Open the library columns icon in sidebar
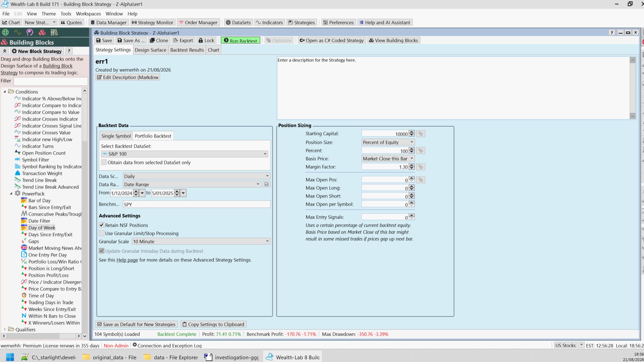644x362 pixels. (54, 32)
